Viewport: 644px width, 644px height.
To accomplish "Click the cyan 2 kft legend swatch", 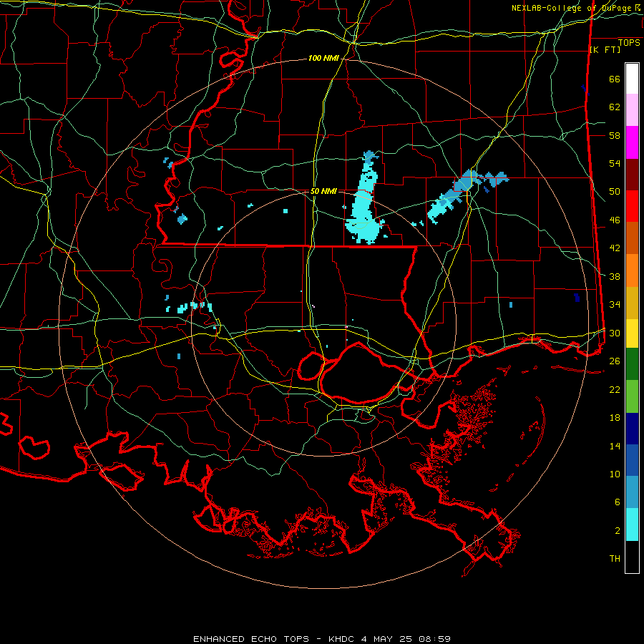I will pos(632,525).
